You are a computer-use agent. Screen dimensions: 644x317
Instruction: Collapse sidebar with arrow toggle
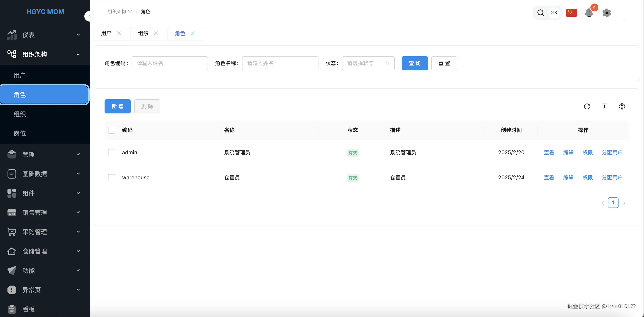pyautogui.click(x=89, y=16)
